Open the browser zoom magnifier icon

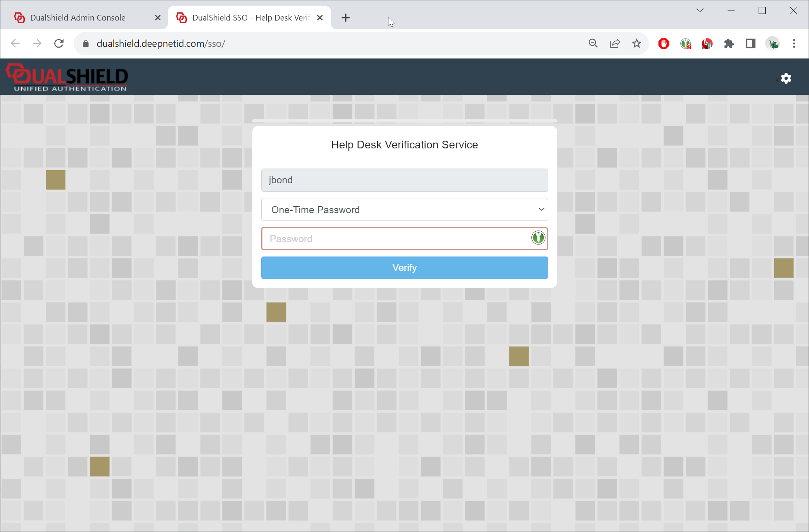coord(593,43)
